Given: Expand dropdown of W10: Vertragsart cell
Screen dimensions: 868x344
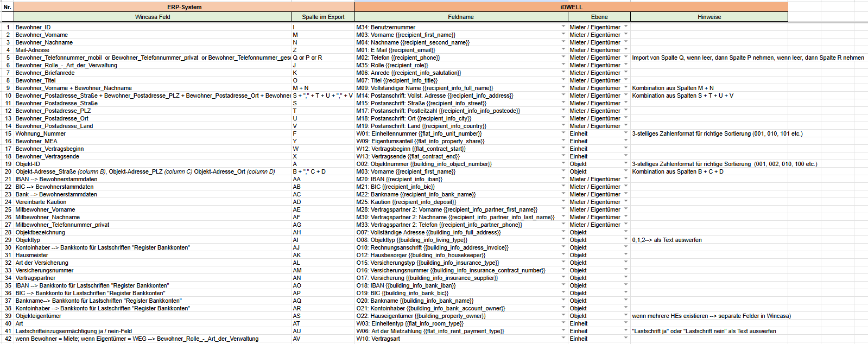Looking at the screenshot, I should pos(563,338).
